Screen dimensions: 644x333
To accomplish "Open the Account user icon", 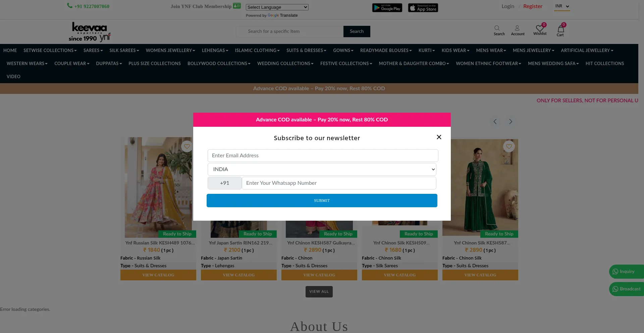I will (x=517, y=28).
